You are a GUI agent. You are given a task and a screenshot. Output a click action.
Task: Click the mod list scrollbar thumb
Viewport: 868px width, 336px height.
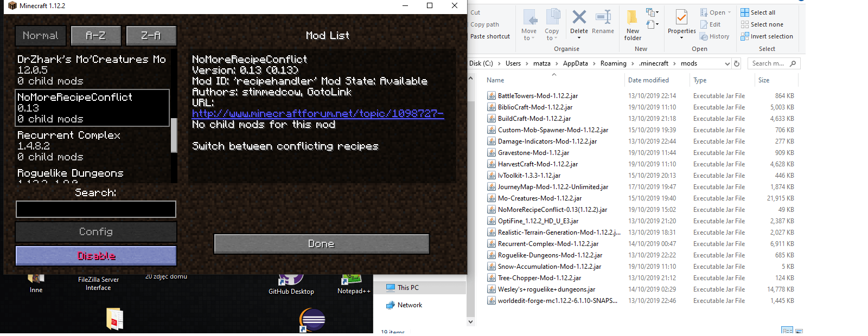coord(174,135)
